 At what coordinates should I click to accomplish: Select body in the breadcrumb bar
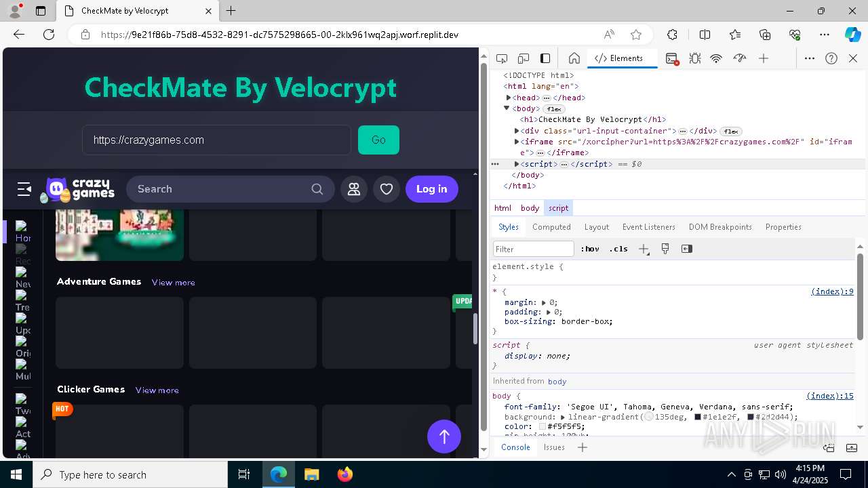click(x=530, y=208)
